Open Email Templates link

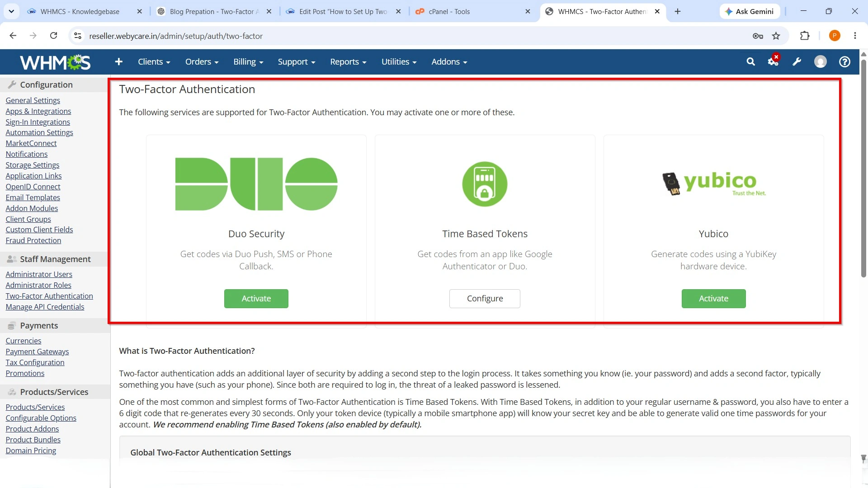pos(33,197)
